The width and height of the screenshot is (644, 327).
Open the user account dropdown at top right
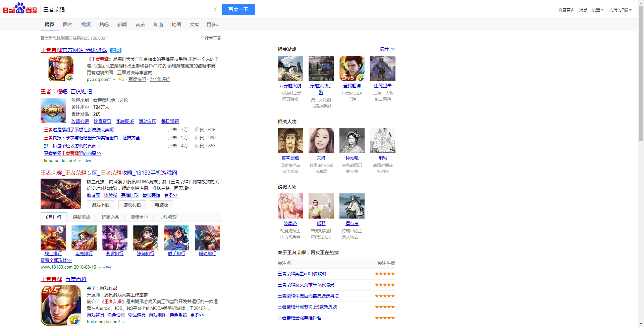click(x=620, y=10)
